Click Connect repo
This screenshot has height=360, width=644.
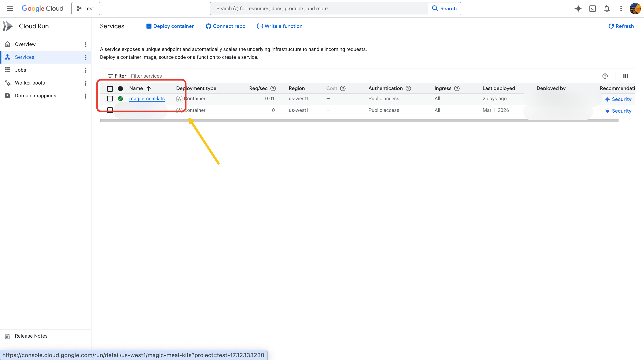point(226,26)
